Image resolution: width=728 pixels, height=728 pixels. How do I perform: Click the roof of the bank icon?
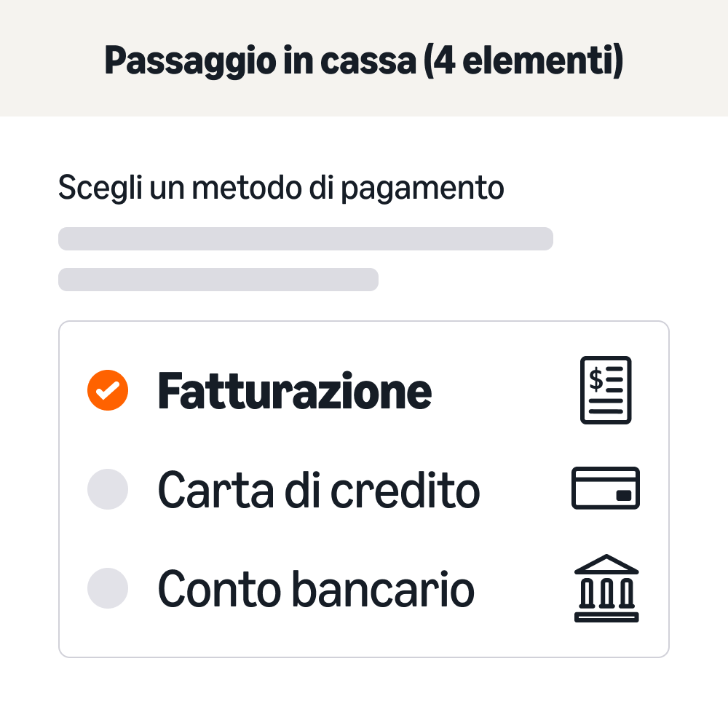606,565
